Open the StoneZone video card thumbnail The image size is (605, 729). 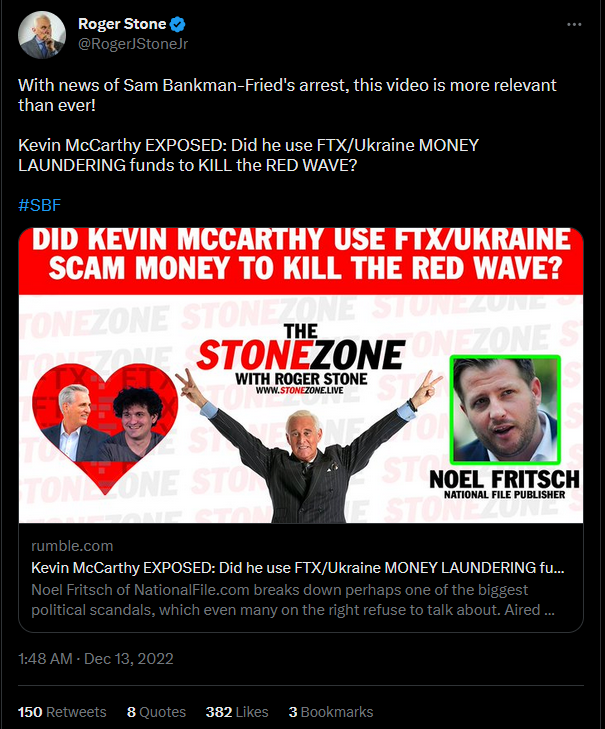[x=301, y=375]
